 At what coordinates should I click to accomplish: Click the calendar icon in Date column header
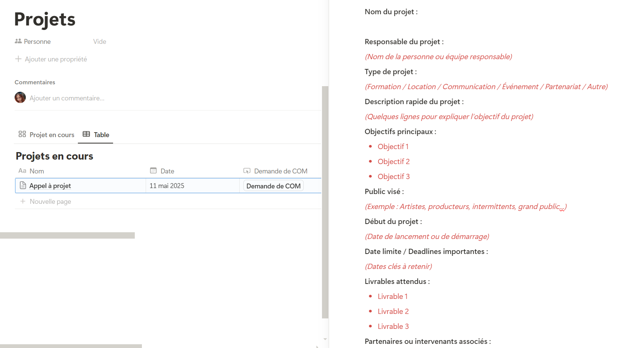153,171
